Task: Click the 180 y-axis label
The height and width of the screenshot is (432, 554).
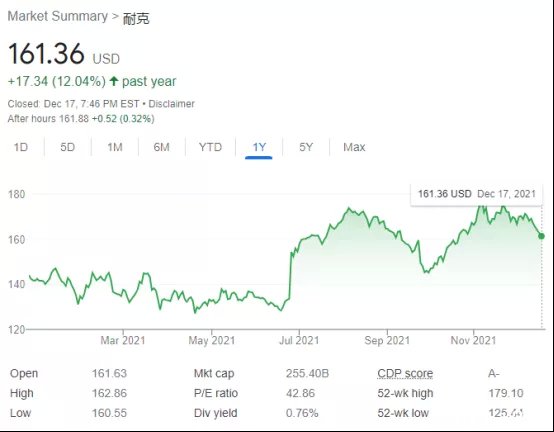Action: (x=17, y=194)
